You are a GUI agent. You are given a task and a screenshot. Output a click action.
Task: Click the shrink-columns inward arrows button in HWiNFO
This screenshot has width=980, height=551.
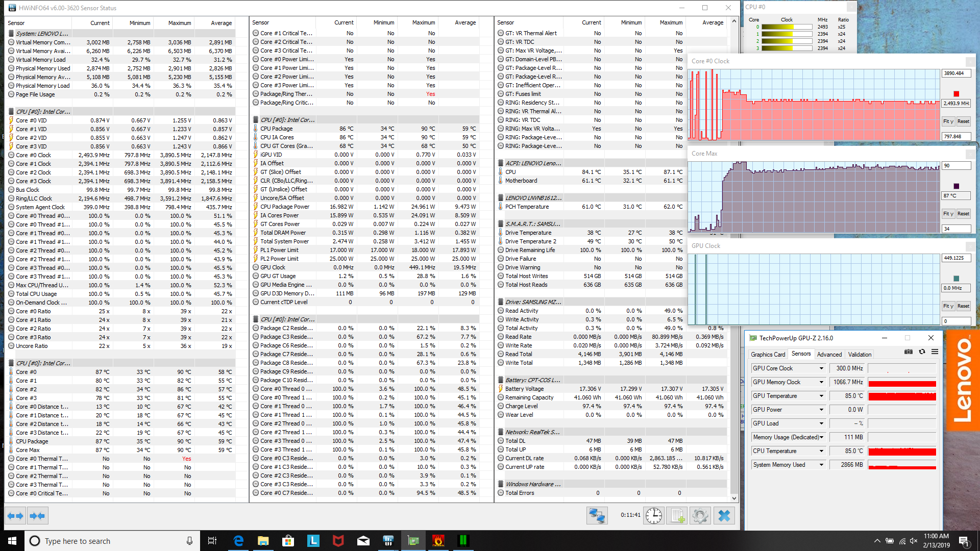click(37, 516)
